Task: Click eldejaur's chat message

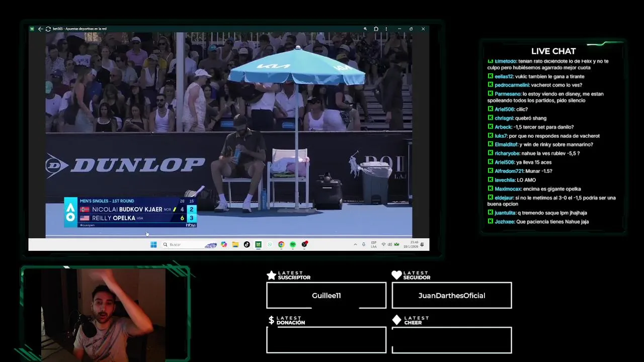Action: click(x=552, y=201)
